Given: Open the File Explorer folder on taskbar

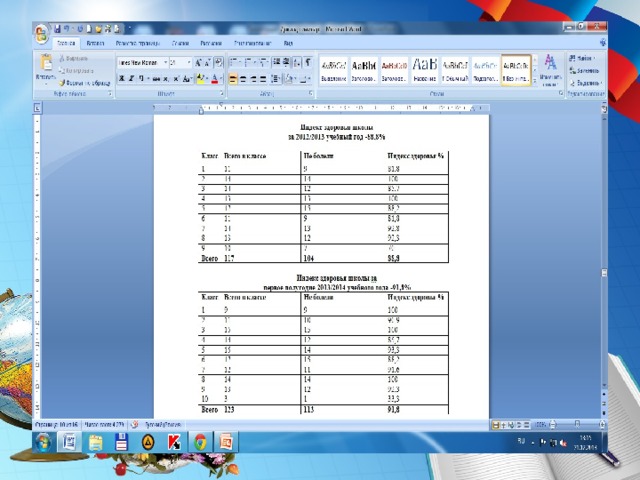Looking at the screenshot, I should [x=96, y=442].
